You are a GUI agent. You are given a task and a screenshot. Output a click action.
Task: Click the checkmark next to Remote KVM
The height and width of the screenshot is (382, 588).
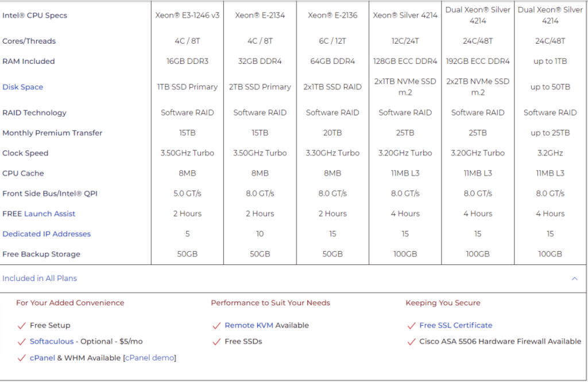tap(216, 325)
